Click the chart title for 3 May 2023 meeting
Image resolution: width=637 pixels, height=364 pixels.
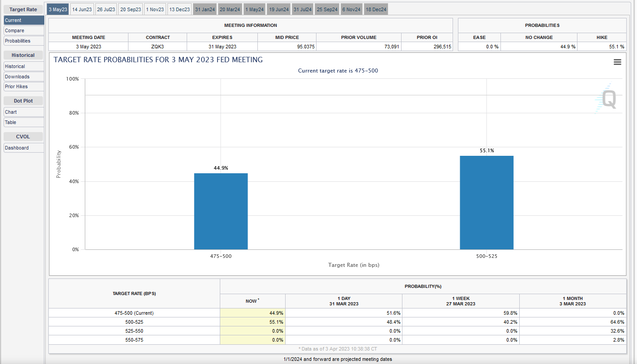point(158,60)
